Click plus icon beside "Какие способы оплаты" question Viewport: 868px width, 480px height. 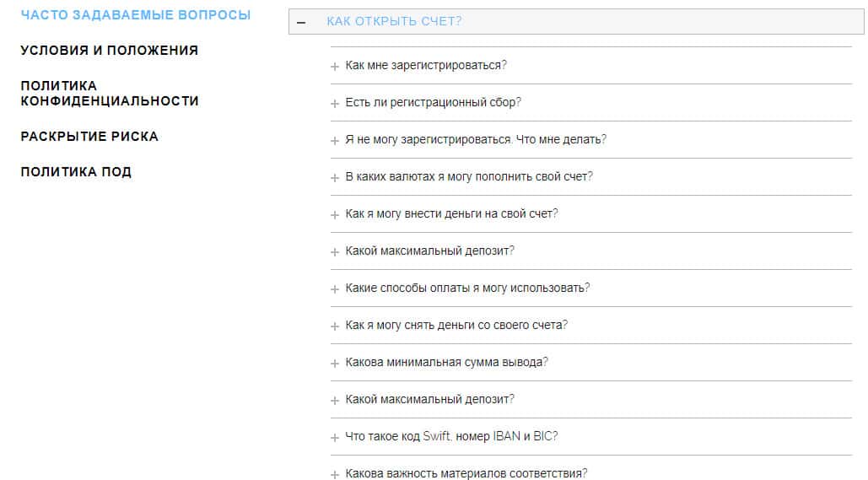coord(335,289)
